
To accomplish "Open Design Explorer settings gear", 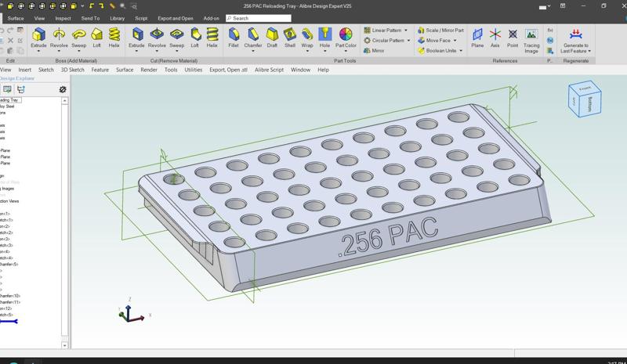I will coord(63,90).
